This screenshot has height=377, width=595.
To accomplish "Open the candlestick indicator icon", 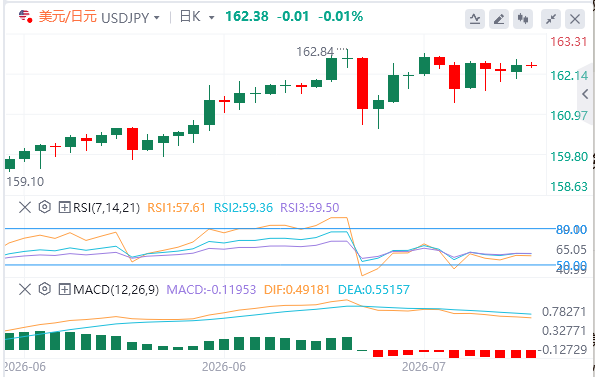I will (x=523, y=19).
